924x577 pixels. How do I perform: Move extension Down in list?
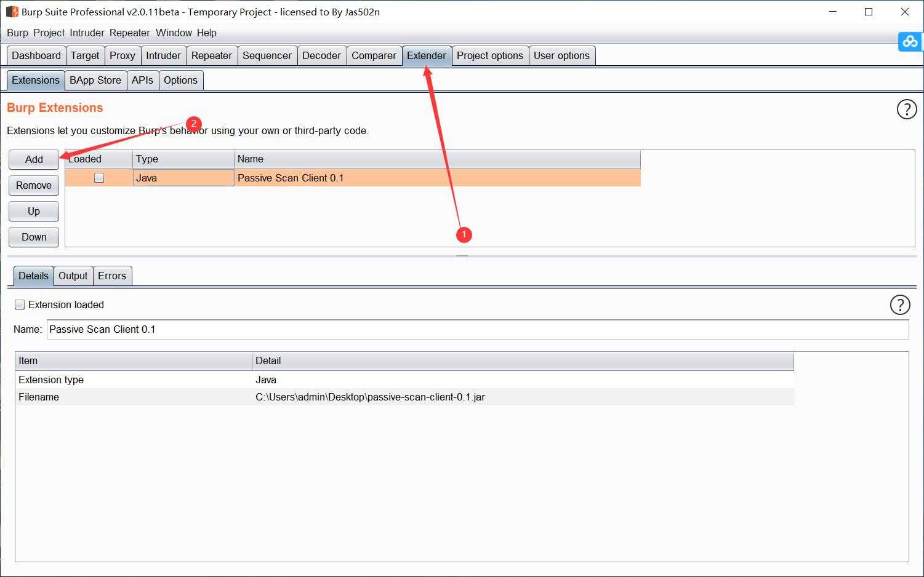(x=34, y=237)
